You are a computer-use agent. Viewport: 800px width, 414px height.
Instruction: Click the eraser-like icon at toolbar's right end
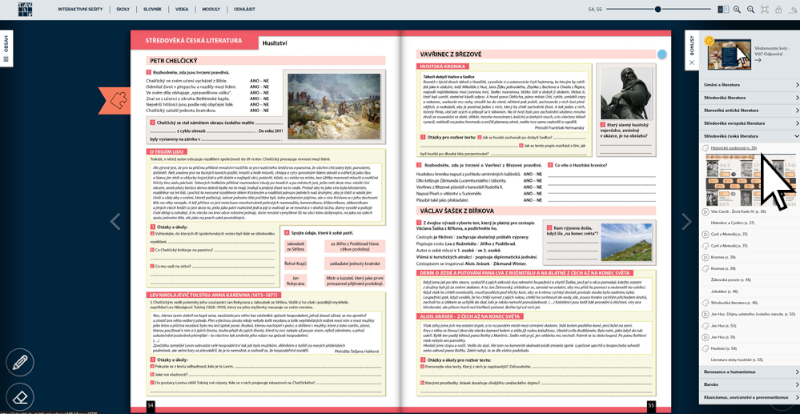[x=792, y=9]
